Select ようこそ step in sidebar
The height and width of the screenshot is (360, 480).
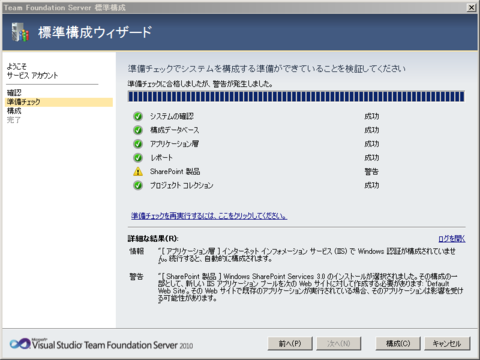click(x=17, y=66)
